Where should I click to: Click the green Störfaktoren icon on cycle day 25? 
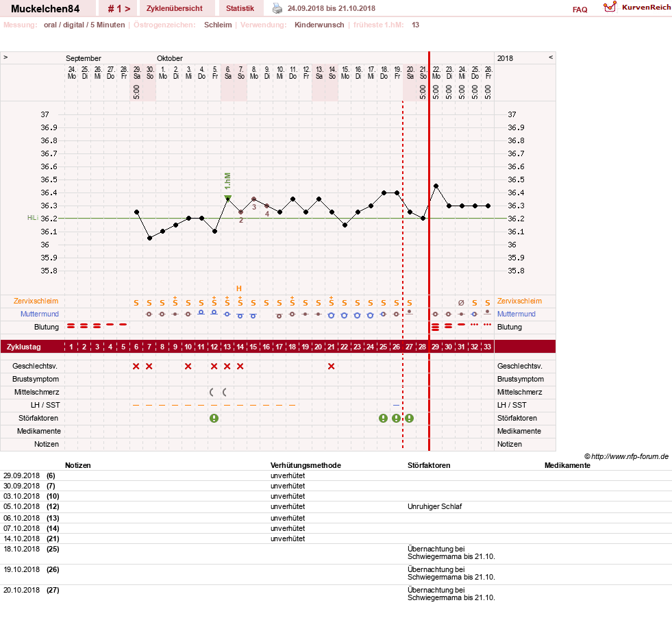383,418
